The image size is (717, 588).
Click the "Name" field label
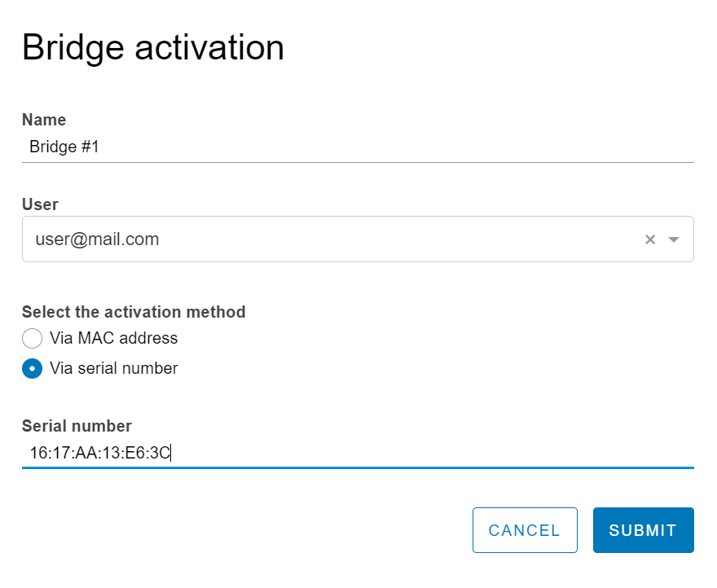point(44,120)
